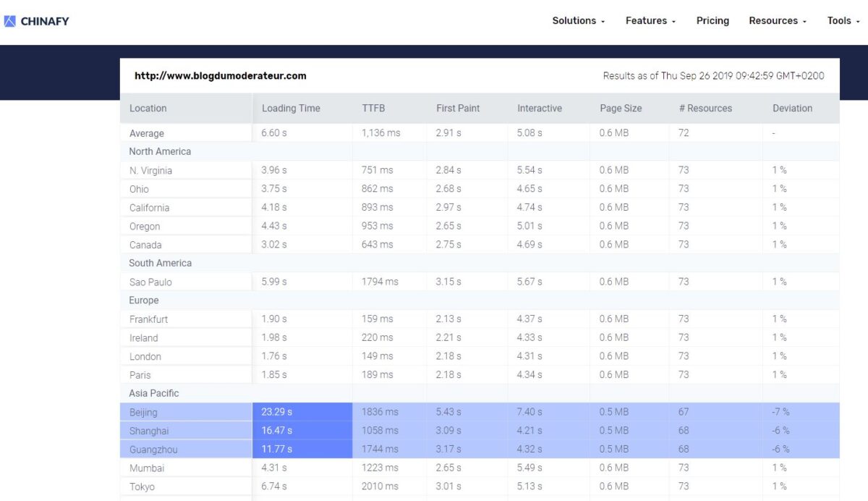Open the Tools navigation menu
This screenshot has height=501, width=868.
pos(843,21)
